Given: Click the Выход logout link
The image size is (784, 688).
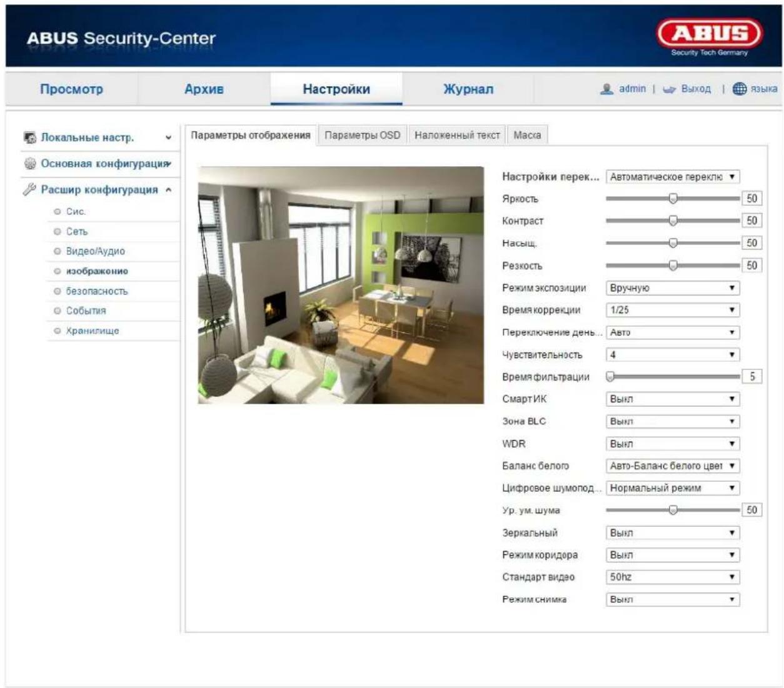Looking at the screenshot, I should (x=696, y=89).
